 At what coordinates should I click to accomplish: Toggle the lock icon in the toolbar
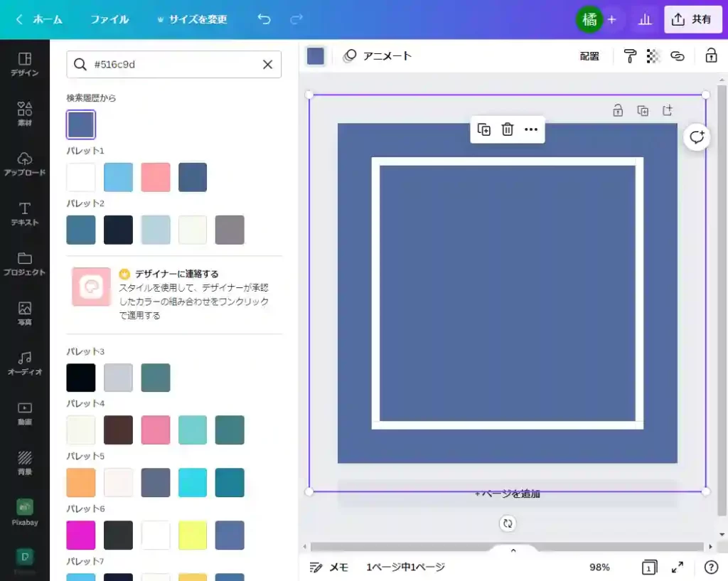(711, 56)
